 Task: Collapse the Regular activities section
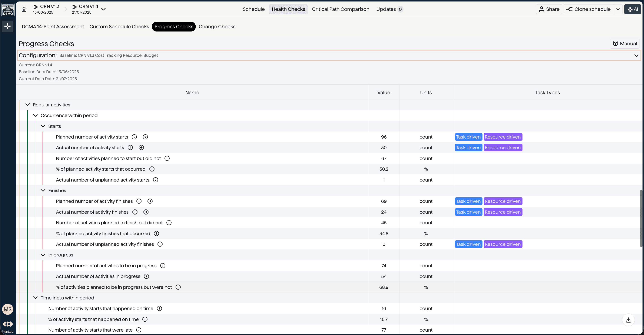tap(27, 105)
